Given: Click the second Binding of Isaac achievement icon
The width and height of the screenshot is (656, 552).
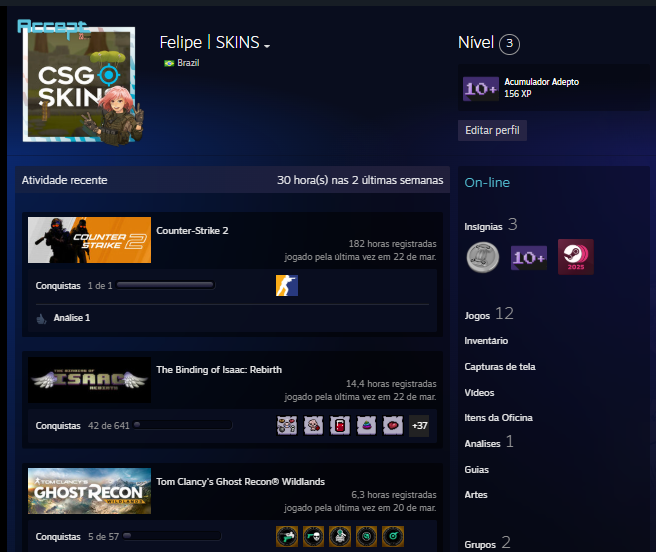Looking at the screenshot, I should pyautogui.click(x=313, y=426).
